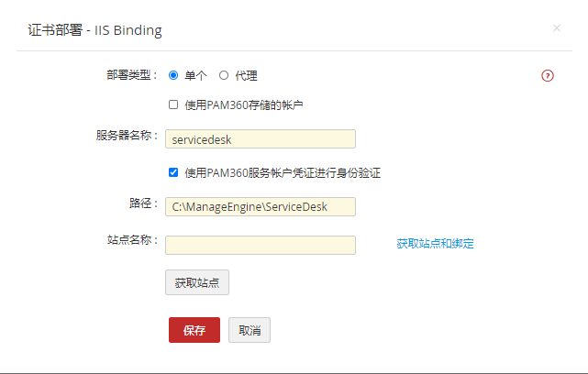The width and height of the screenshot is (588, 374).
Task: Click the servicedesk server name field
Action: pos(260,138)
